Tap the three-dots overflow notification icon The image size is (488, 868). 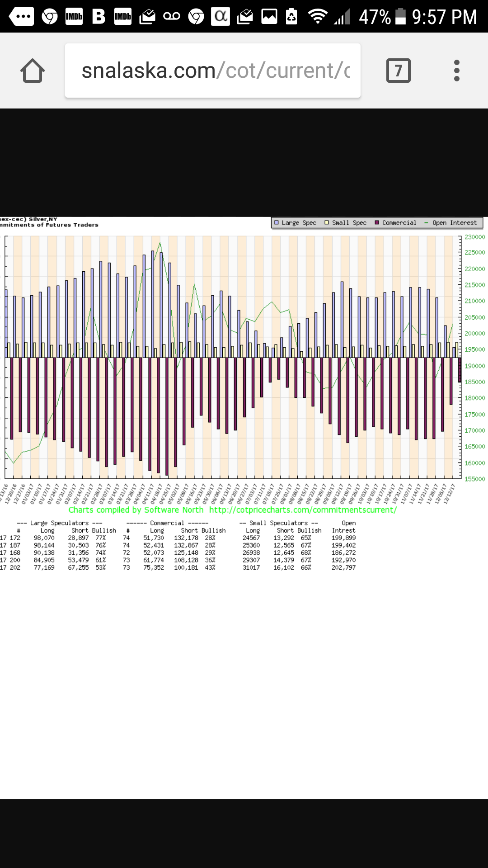click(x=21, y=17)
